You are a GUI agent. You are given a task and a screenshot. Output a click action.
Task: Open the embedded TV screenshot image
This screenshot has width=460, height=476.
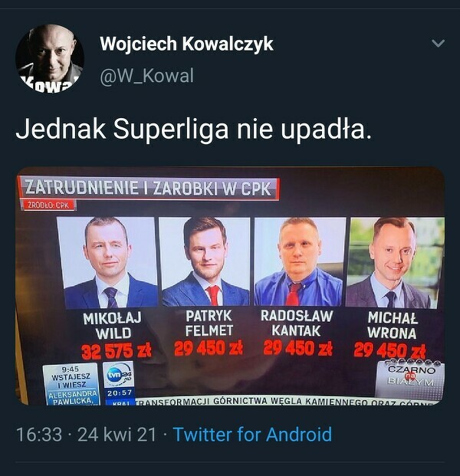230,286
